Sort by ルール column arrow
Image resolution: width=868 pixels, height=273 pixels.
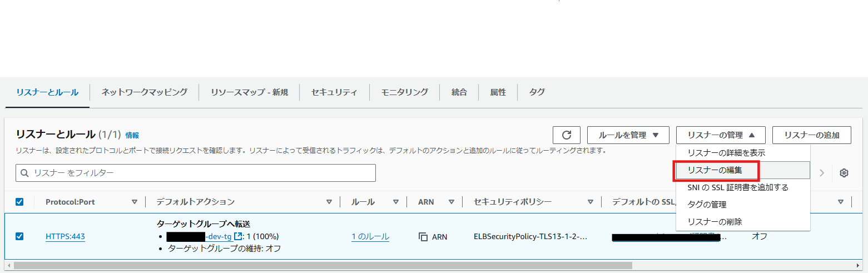click(395, 202)
